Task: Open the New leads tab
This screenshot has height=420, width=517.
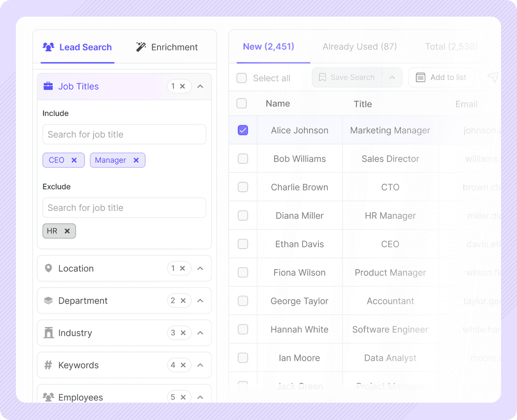Action: (268, 47)
